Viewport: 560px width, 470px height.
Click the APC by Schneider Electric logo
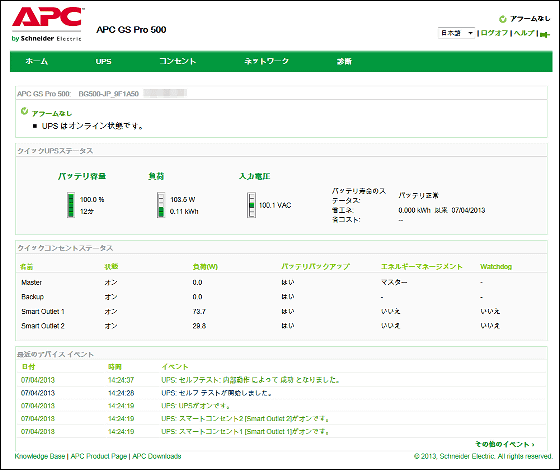point(47,24)
